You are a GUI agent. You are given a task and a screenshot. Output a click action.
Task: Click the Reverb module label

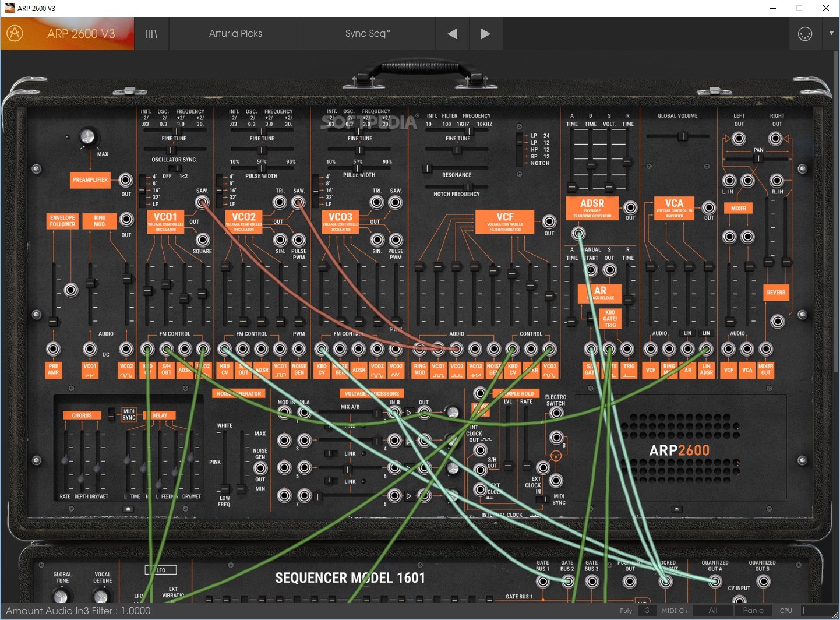point(776,293)
